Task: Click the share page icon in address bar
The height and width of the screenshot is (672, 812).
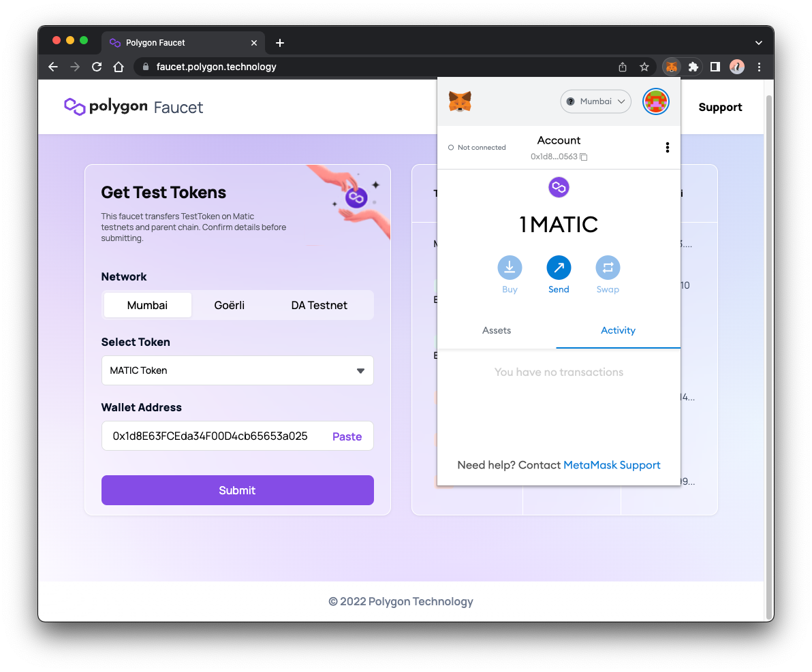Action: coord(623,67)
